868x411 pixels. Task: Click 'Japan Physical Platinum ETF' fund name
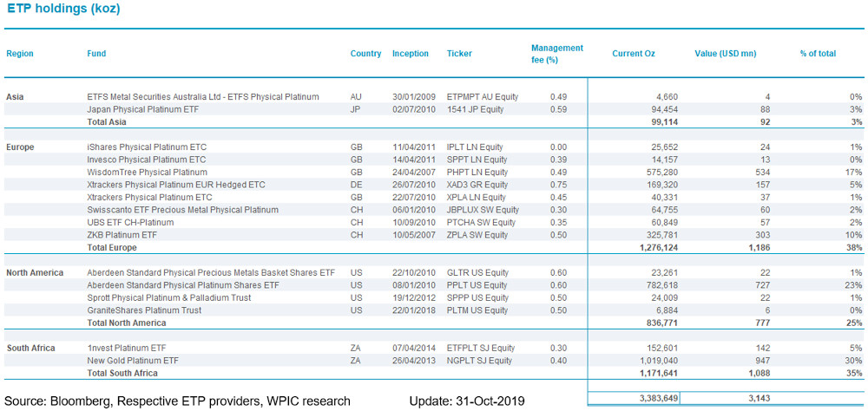coord(143,109)
